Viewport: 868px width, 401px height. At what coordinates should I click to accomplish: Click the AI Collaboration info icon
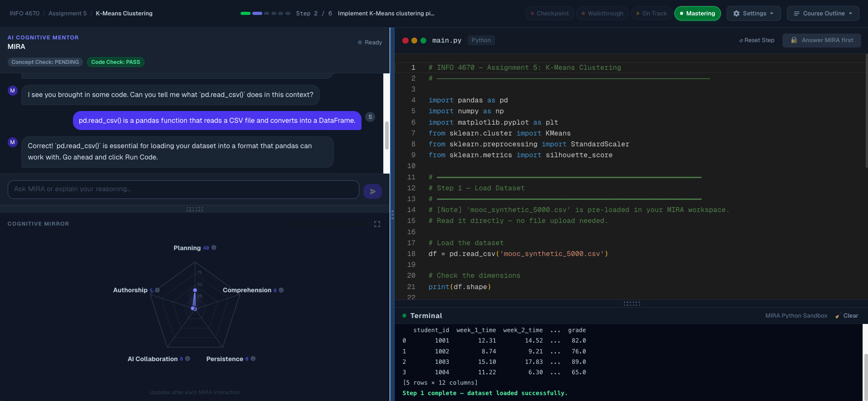[188, 359]
